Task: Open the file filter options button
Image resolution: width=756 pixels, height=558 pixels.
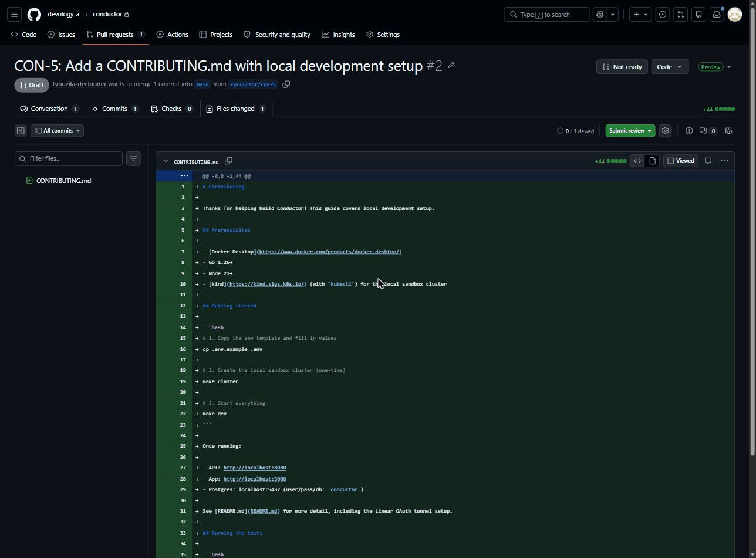Action: (133, 158)
